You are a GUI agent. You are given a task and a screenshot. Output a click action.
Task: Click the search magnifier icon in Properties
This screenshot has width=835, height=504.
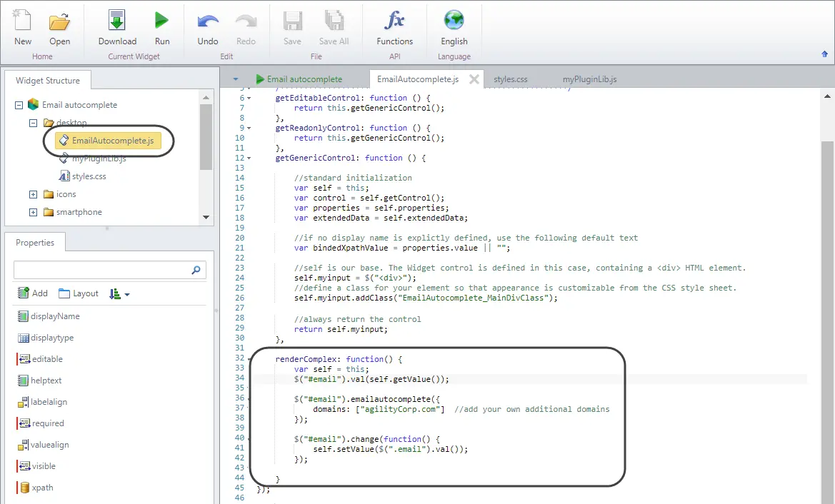click(x=196, y=270)
